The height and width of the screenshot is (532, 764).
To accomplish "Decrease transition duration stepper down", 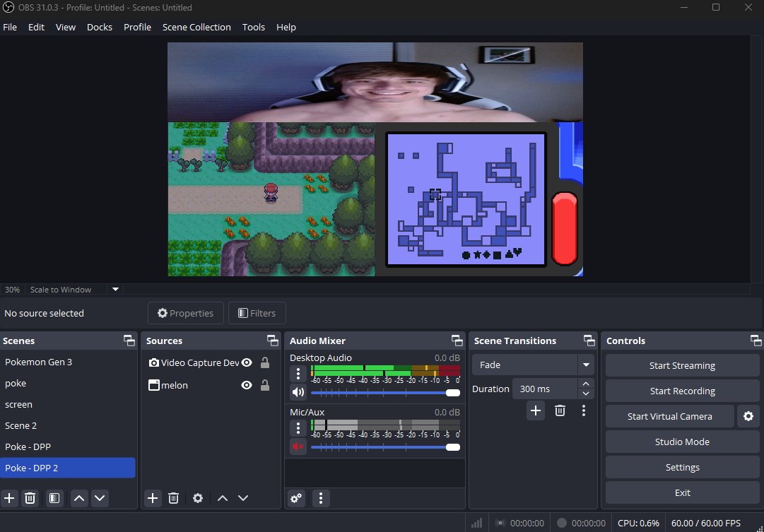I will point(586,394).
